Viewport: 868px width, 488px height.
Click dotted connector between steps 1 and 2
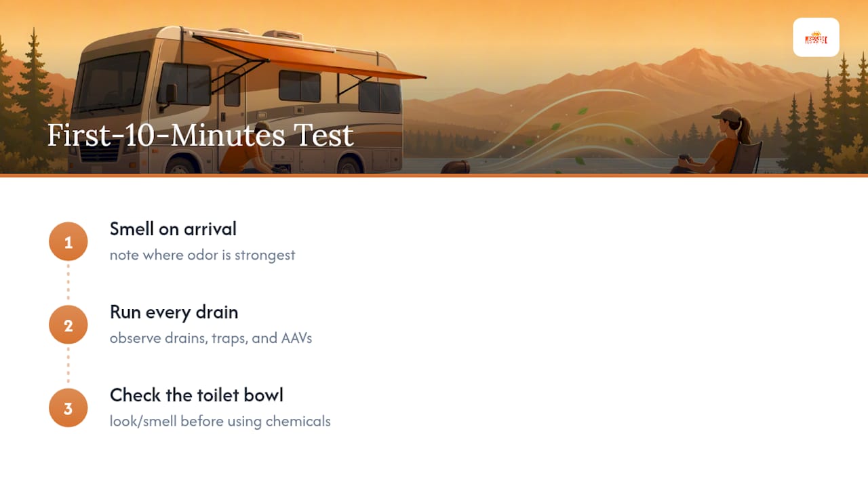click(68, 283)
